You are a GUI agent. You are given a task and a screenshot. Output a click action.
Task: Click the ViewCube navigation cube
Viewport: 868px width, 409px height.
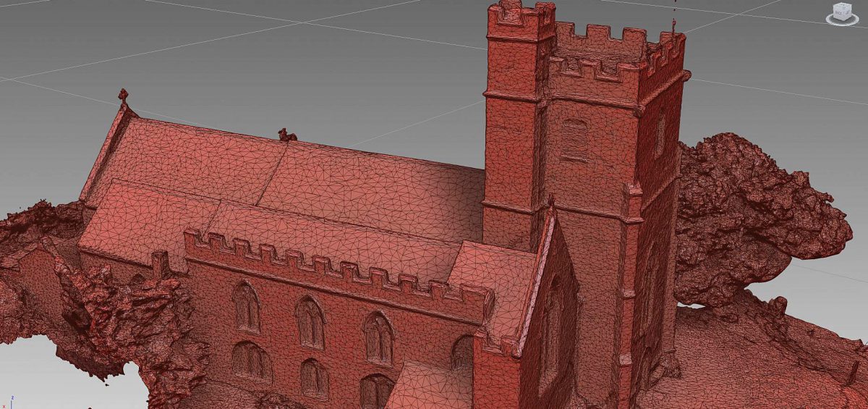click(x=842, y=11)
